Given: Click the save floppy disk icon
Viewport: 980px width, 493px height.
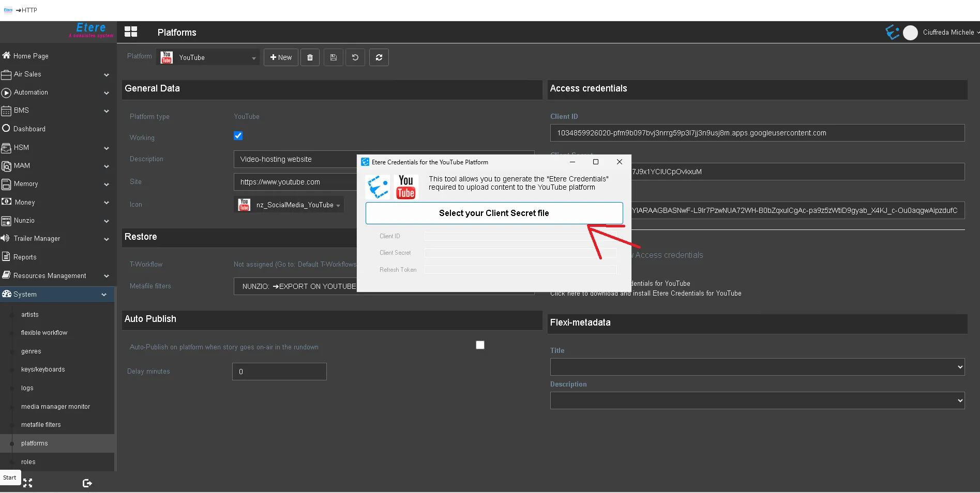Looking at the screenshot, I should click(334, 57).
